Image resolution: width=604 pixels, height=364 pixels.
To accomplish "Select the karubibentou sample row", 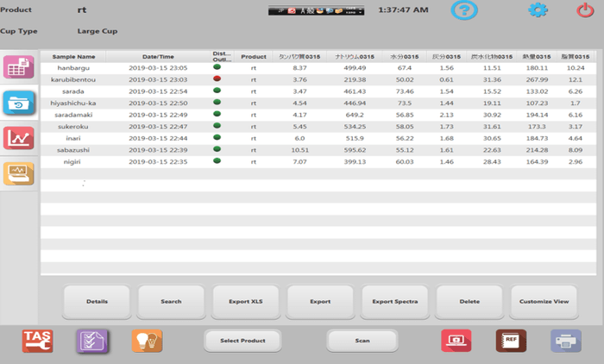I will 74,78.
